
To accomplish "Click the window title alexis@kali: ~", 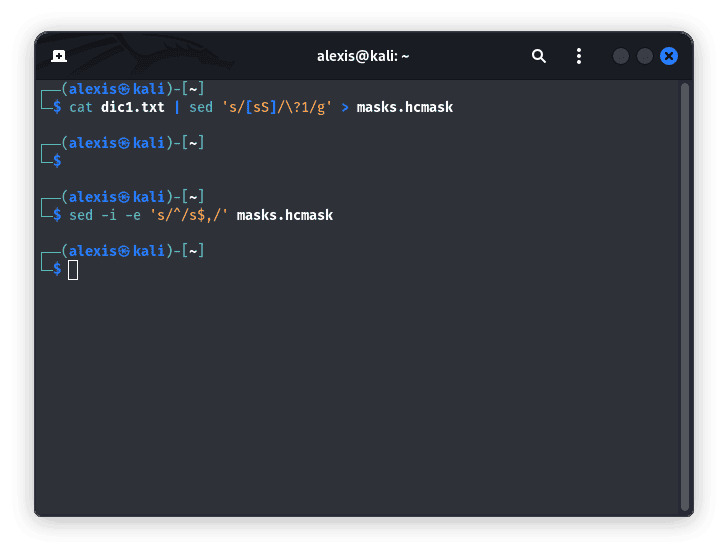I will (363, 56).
